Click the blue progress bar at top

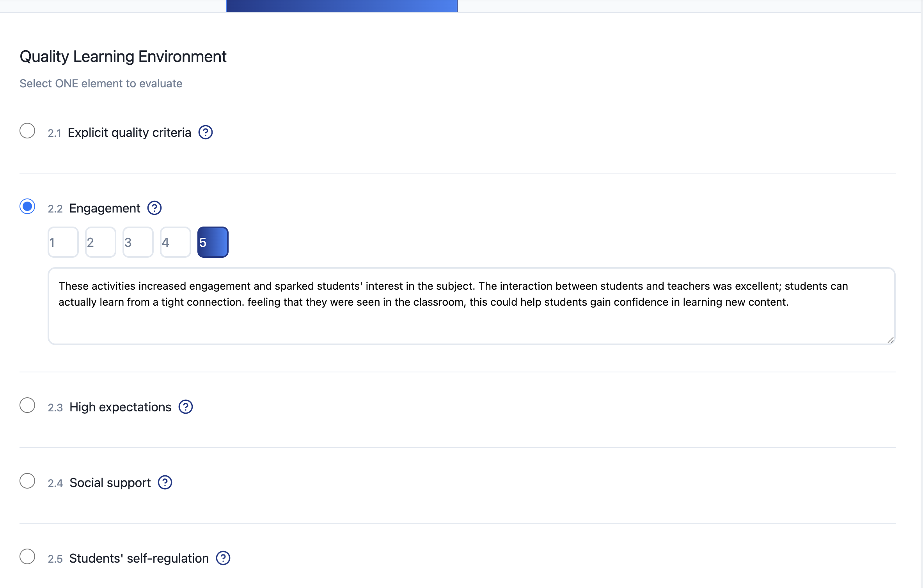click(342, 6)
